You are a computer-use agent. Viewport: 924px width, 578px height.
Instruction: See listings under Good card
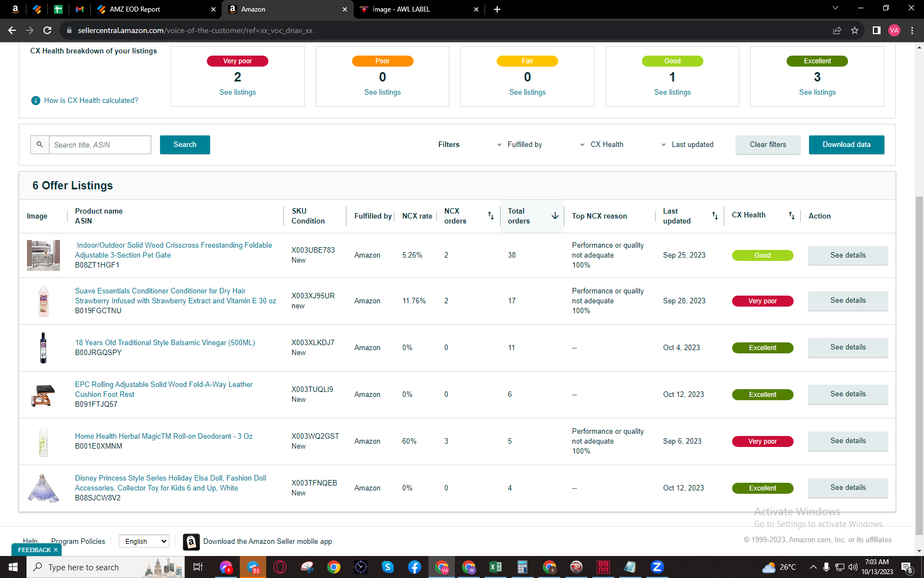[x=672, y=92]
